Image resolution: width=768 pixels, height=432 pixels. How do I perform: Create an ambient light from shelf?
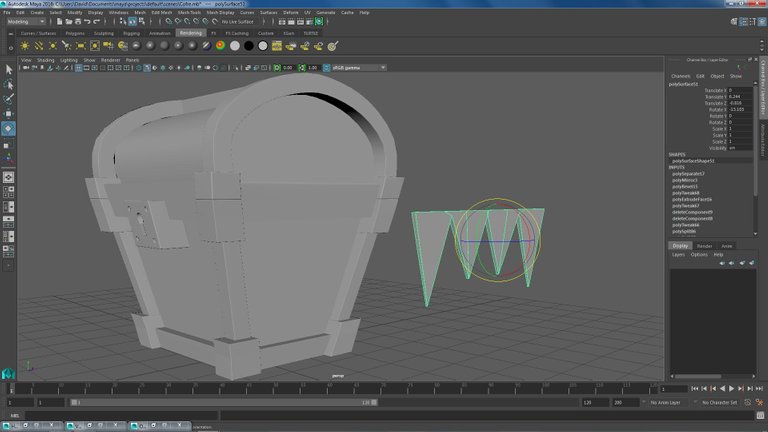[24, 46]
